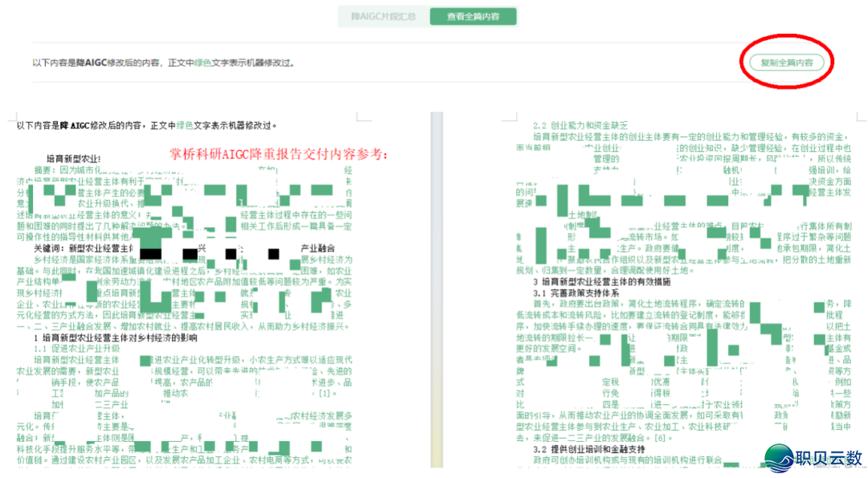This screenshot has height=478, width=868.
Task: Switch to the 降AIGC片段汇总 tab
Action: click(383, 16)
